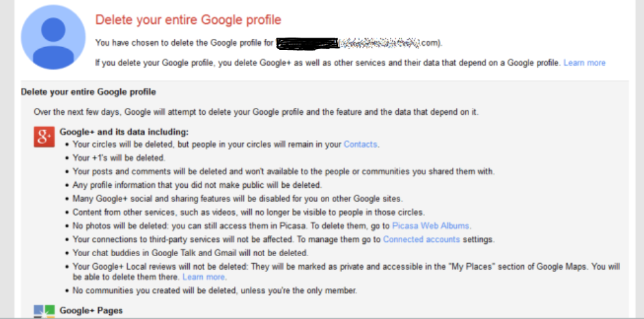The height and width of the screenshot is (319, 644).
Task: Click the chat buddies in Google Talk line
Action: tap(190, 253)
